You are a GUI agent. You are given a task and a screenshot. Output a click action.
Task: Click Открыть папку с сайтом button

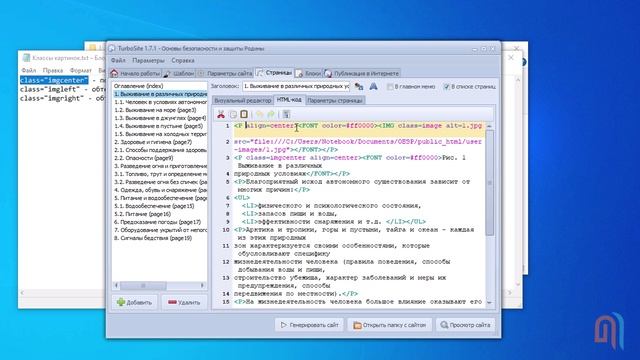pos(390,325)
